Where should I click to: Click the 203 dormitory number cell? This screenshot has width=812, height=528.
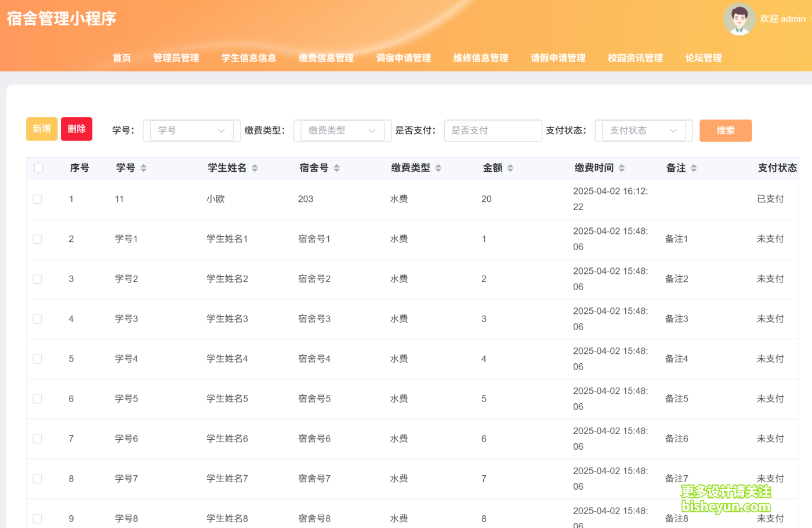(x=306, y=199)
